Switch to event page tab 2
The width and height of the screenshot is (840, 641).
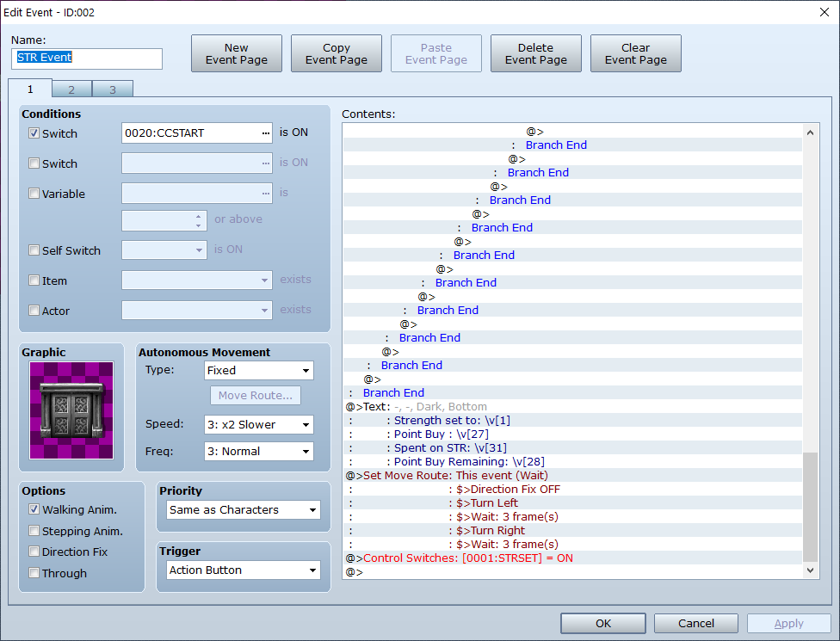coord(71,89)
